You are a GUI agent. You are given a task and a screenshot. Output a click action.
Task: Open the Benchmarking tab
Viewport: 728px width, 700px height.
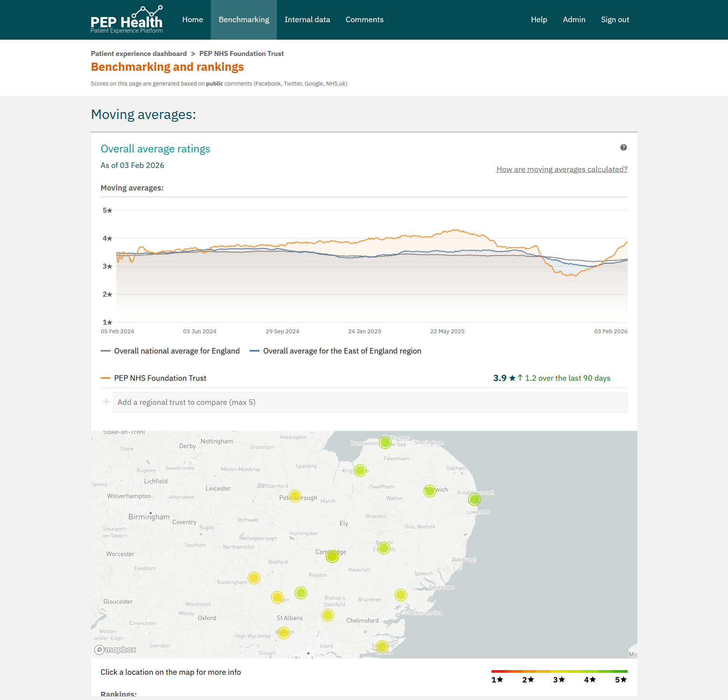(x=244, y=20)
